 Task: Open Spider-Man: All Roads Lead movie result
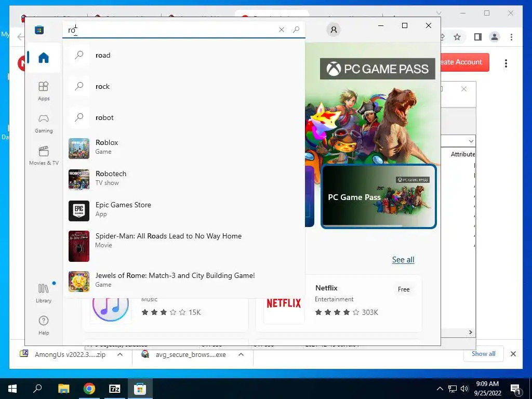[184, 246]
